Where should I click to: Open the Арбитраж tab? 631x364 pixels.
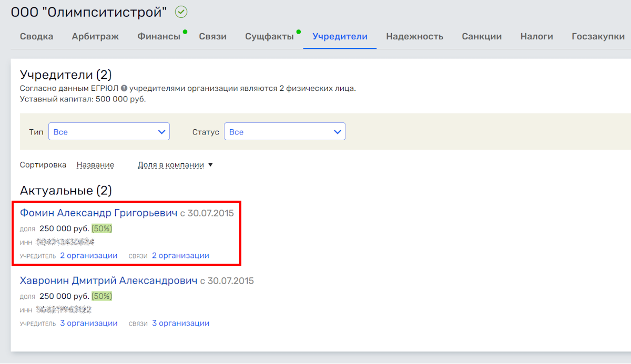click(95, 36)
